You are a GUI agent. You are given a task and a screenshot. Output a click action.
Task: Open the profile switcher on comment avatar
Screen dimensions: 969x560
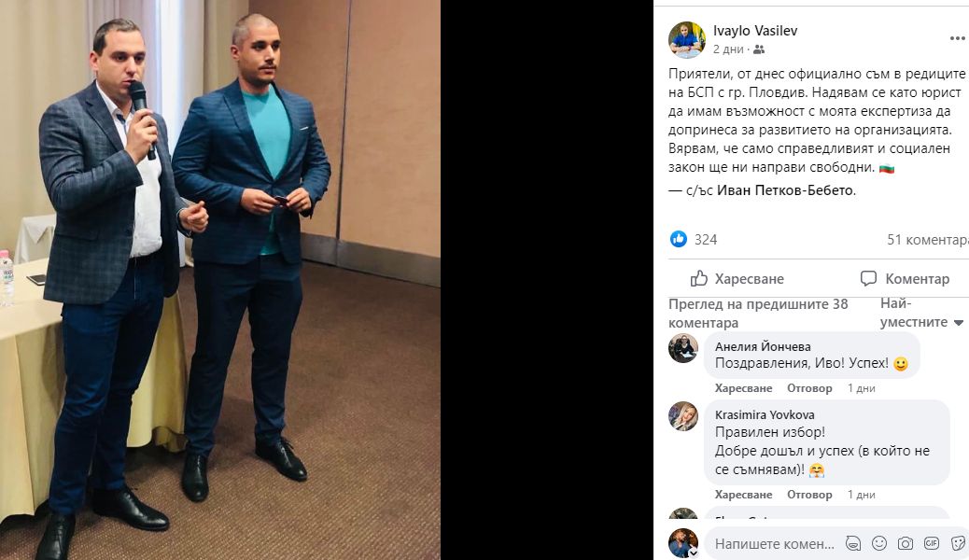point(694,553)
